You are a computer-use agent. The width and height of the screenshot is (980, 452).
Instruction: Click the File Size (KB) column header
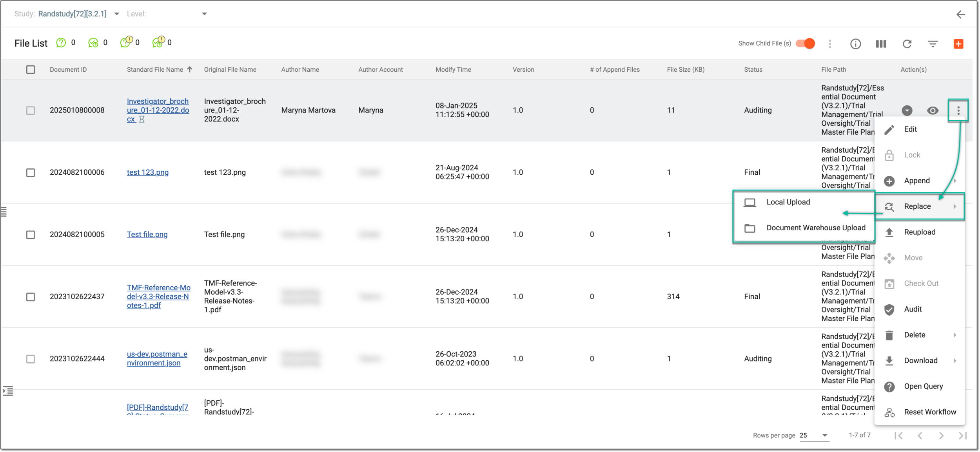click(x=686, y=70)
